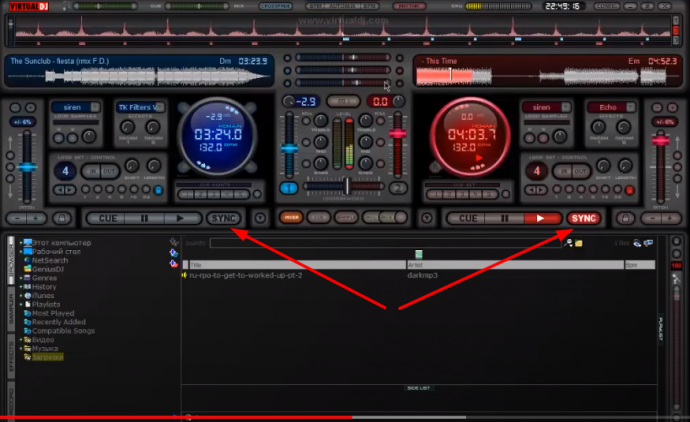Select the ru-rpo-to-get-to-worked-up-pt-2 track
The height and width of the screenshot is (422, 690).
click(x=245, y=275)
